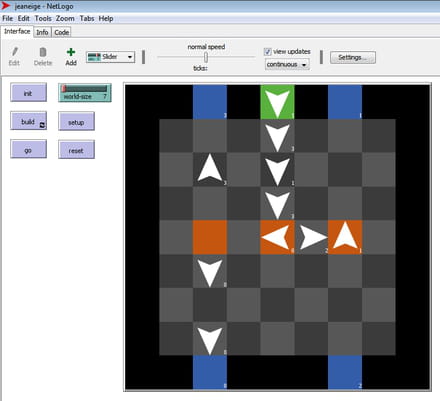Click the NetLogo red arrow title icon
This screenshot has height=401, width=440.
6,6
